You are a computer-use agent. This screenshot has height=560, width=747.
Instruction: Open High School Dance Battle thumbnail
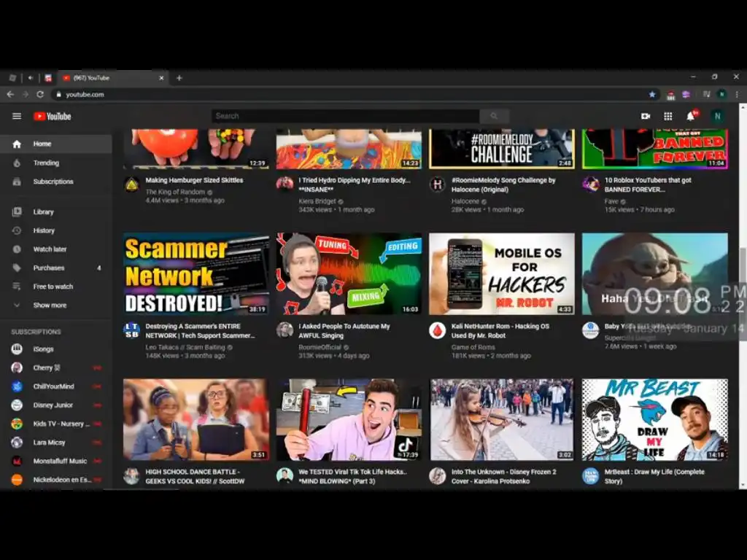[x=196, y=419]
